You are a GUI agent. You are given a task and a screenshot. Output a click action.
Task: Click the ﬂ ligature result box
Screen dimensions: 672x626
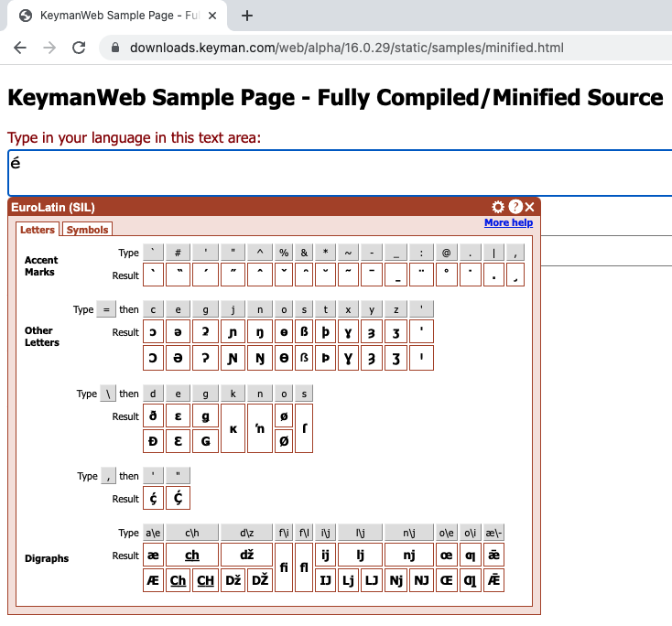coord(304,567)
